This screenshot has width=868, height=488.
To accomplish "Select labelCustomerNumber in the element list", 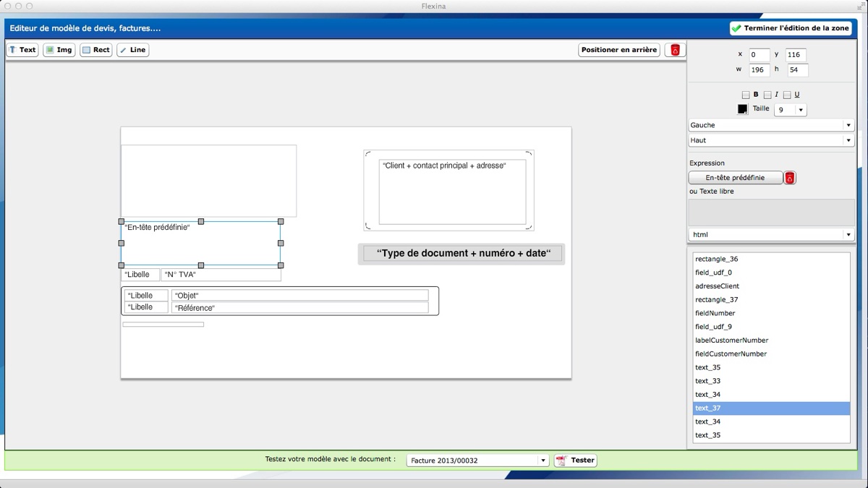I will point(771,341).
